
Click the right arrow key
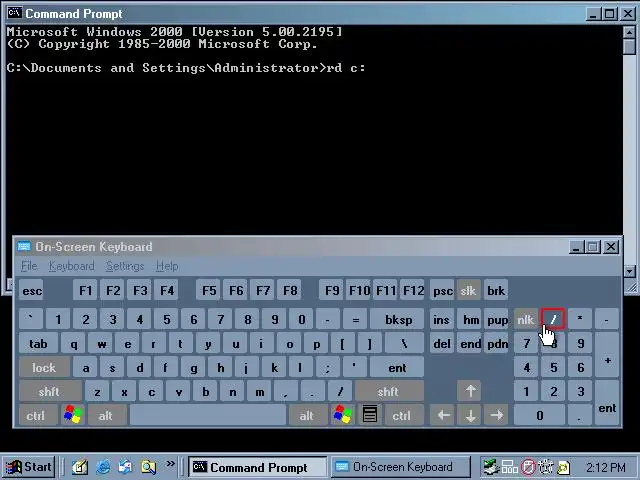pos(497,415)
